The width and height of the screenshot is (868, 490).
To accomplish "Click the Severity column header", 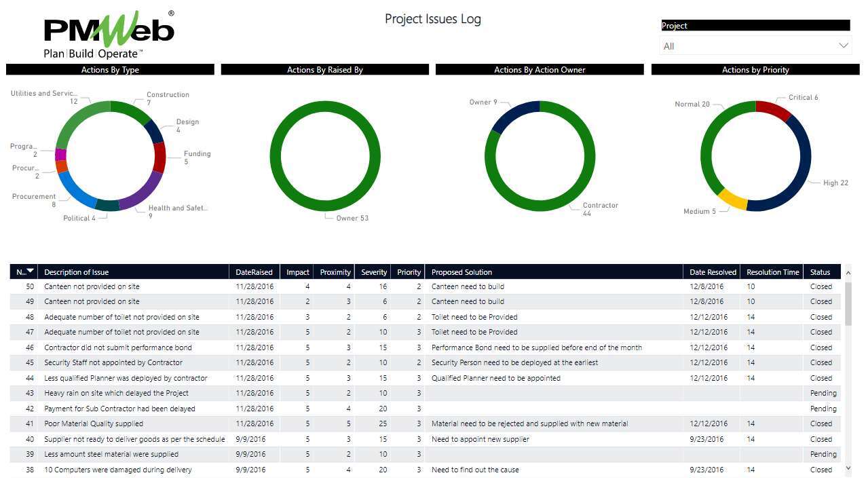I will (374, 272).
